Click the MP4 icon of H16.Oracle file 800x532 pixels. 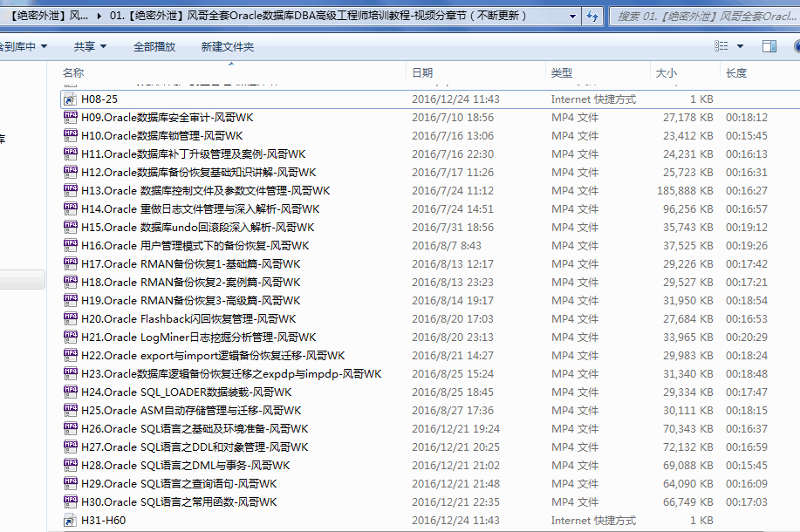(70, 246)
